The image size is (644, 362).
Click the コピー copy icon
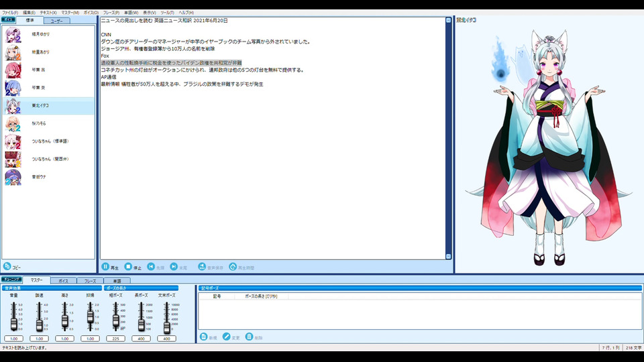7,266
